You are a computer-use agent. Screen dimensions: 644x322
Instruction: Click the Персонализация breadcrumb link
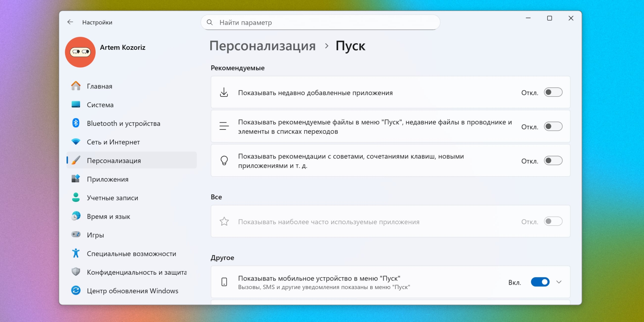pyautogui.click(x=263, y=46)
